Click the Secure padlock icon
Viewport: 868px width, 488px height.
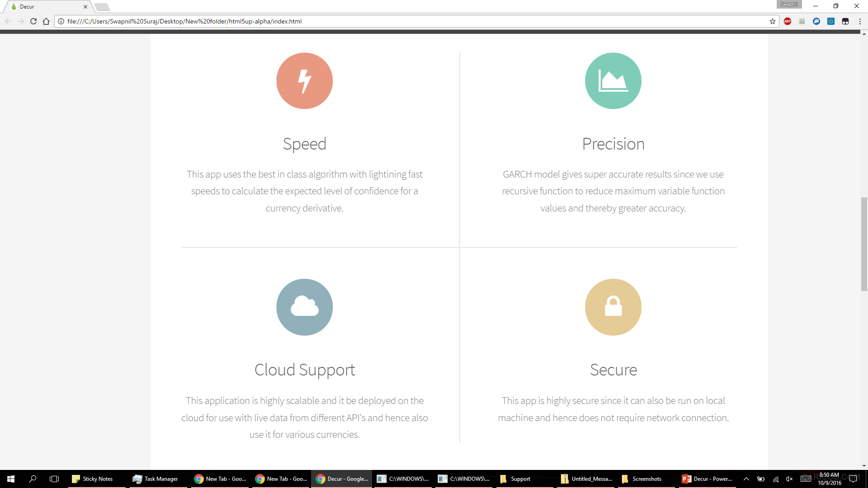(613, 307)
